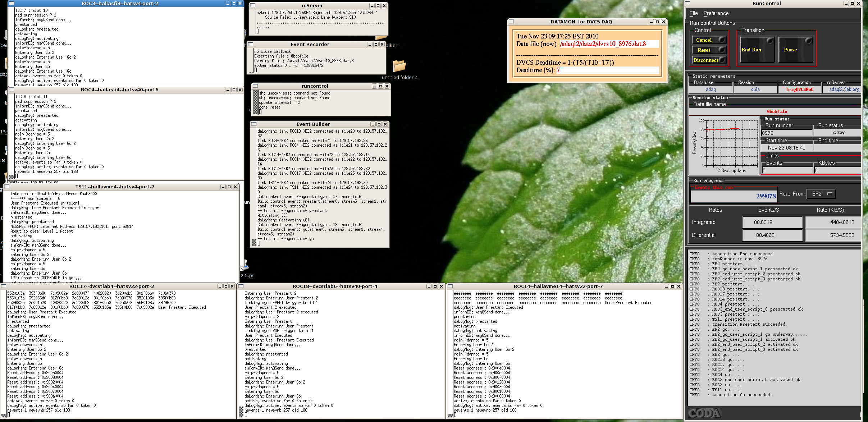Screen dimensions: 868x422
Task: Click the ROC4 terminal scrollbar thumb
Action: 11,176
